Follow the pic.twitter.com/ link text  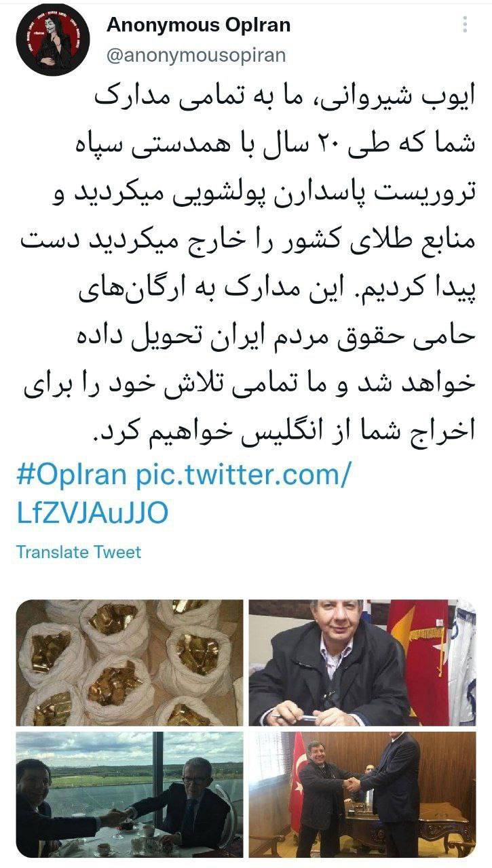[242, 475]
